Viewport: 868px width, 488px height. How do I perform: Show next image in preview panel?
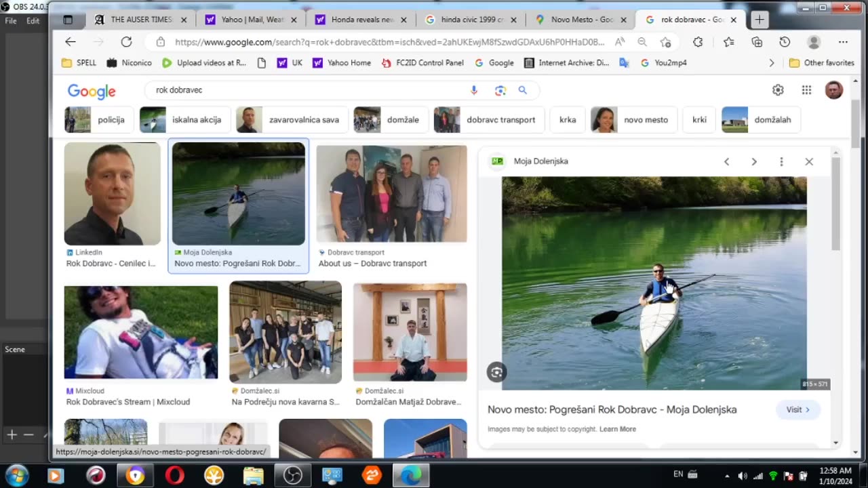pos(754,161)
